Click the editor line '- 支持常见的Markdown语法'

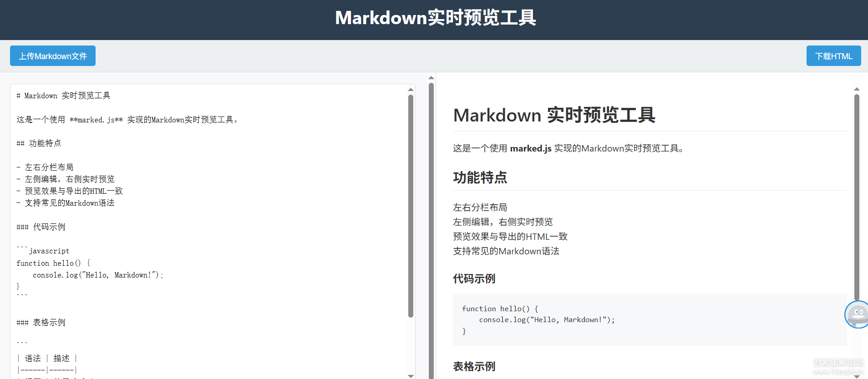(x=66, y=203)
